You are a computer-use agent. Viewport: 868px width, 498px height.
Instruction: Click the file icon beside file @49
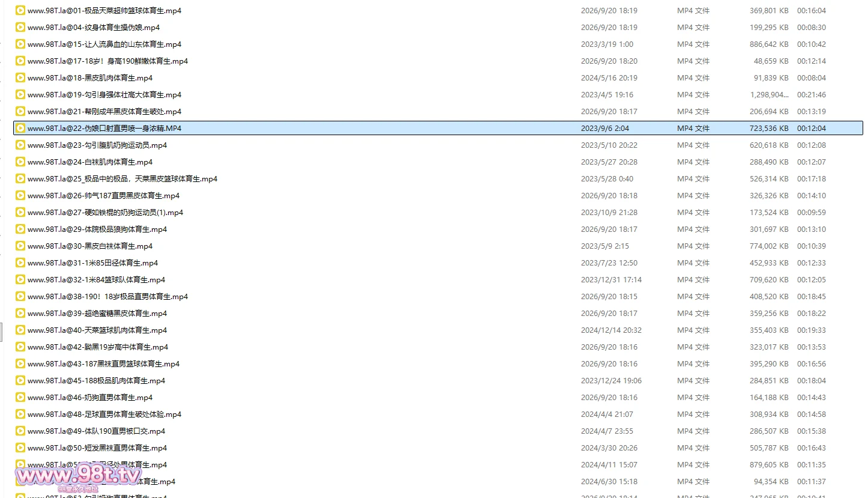point(20,431)
